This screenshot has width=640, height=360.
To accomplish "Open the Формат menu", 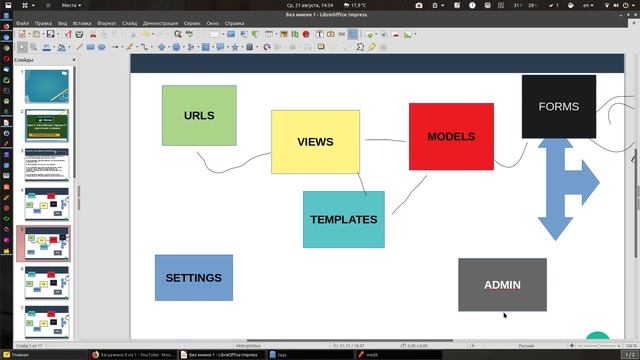I will 107,23.
